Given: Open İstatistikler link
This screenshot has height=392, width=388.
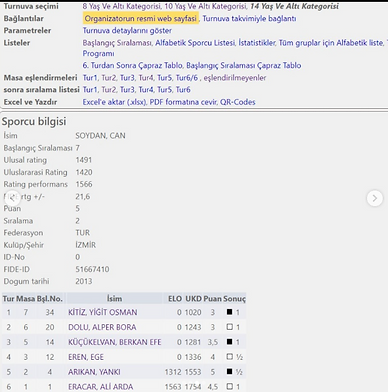Looking at the screenshot, I should point(257,43).
